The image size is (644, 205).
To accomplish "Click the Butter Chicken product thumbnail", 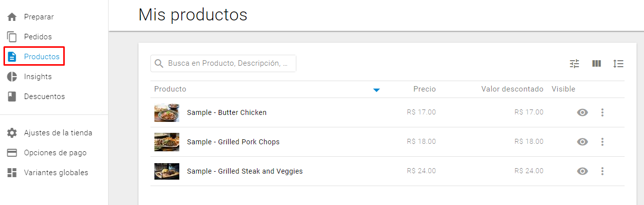I will pos(167,112).
